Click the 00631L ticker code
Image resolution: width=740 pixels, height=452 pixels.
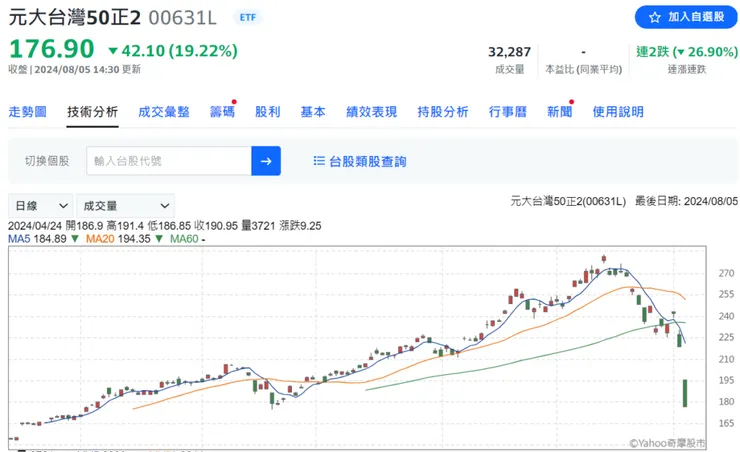coord(182,18)
